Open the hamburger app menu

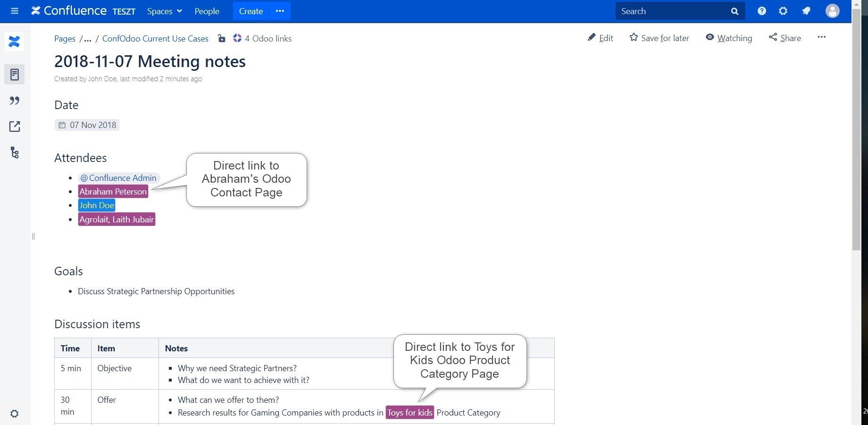click(x=15, y=11)
